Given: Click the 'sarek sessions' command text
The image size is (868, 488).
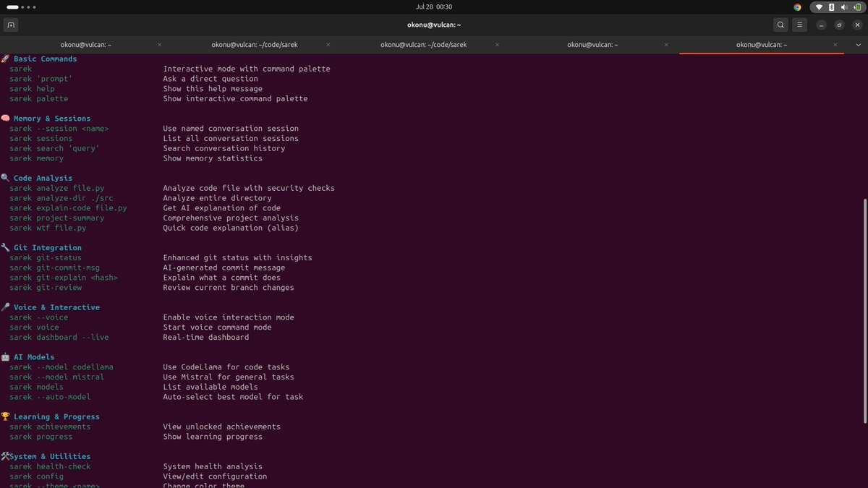Looking at the screenshot, I should pos(41,139).
